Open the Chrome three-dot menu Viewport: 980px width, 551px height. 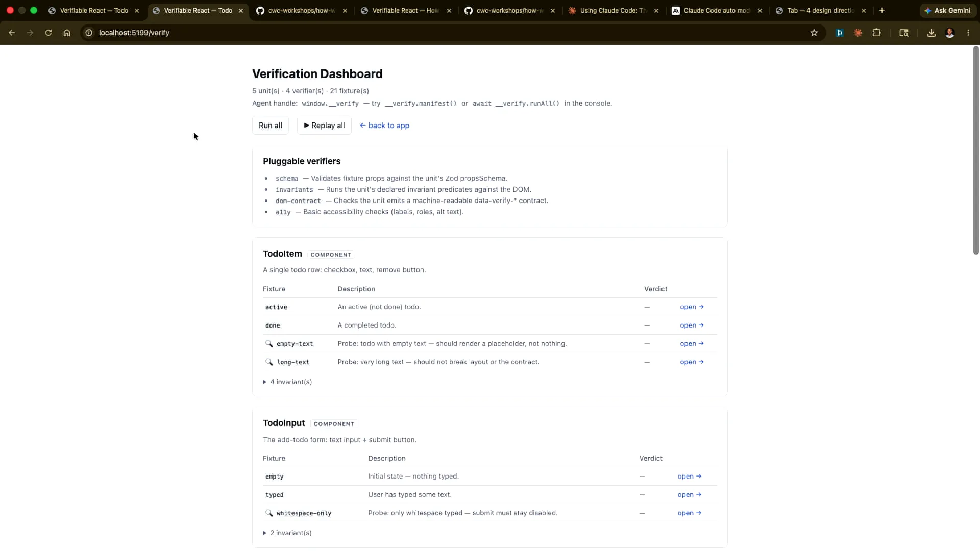(968, 33)
